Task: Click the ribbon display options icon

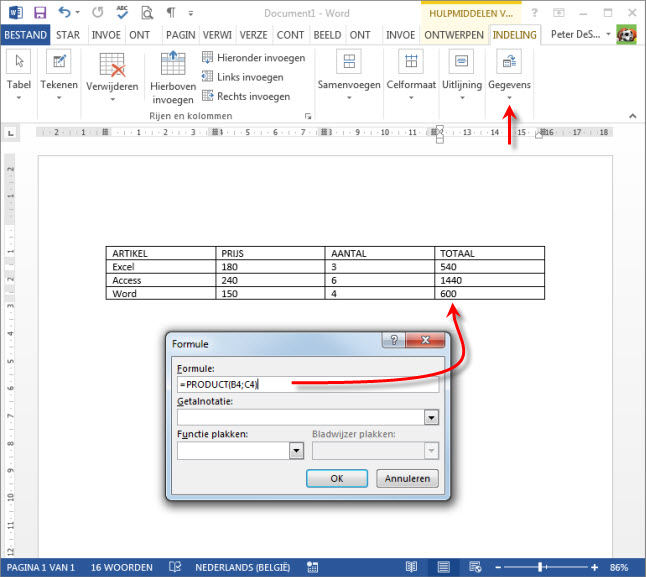Action: coord(559,13)
